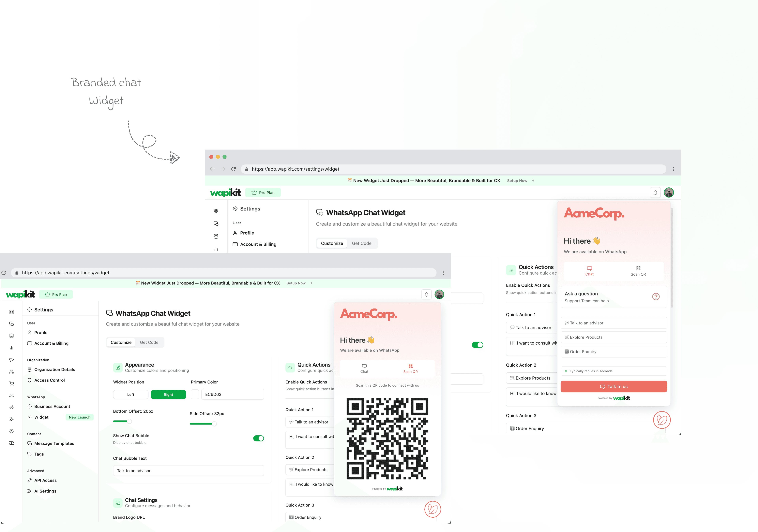Open Account & Billing in the front window
The width and height of the screenshot is (758, 532).
point(48,343)
